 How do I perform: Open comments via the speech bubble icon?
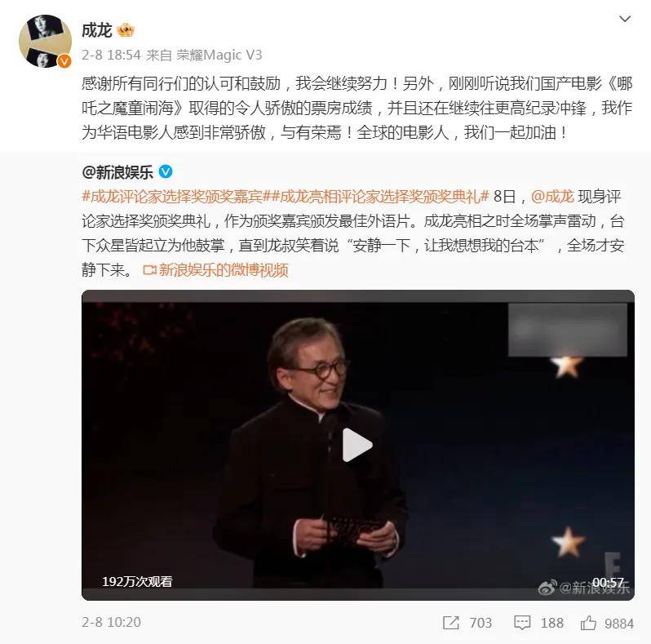[x=522, y=623]
